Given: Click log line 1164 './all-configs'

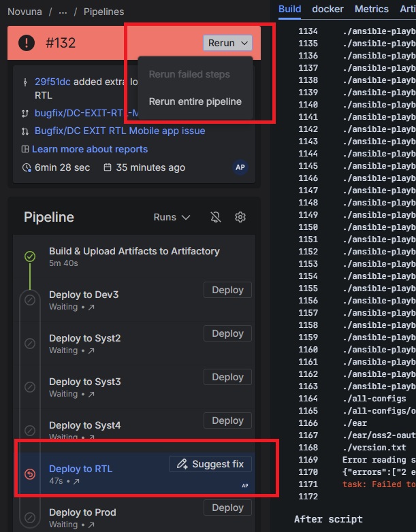Looking at the screenshot, I should click(374, 399).
